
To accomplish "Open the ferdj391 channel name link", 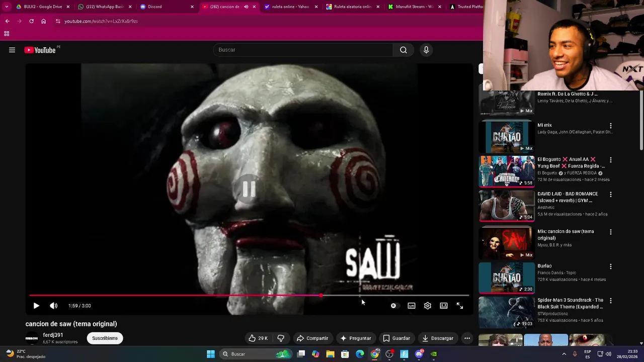I will tap(53, 335).
